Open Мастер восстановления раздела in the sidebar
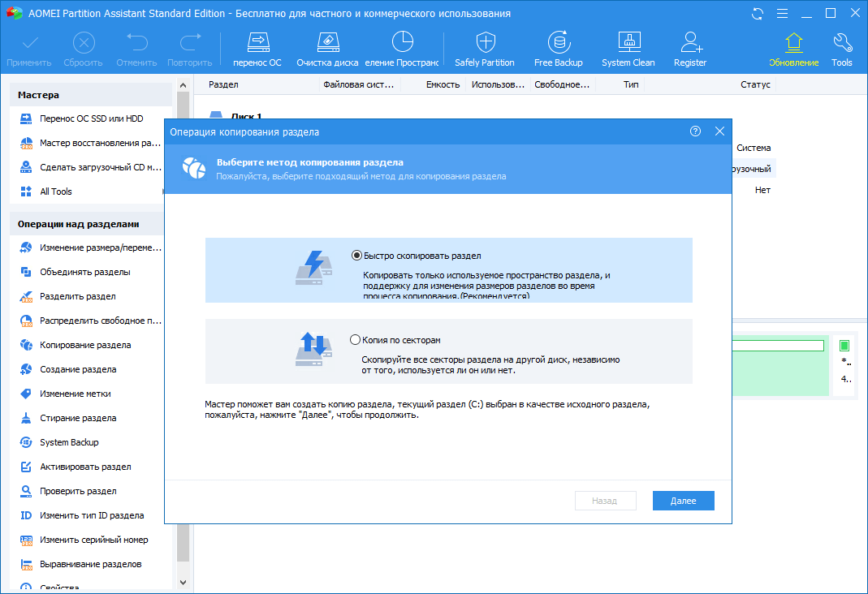The image size is (868, 594). point(91,143)
